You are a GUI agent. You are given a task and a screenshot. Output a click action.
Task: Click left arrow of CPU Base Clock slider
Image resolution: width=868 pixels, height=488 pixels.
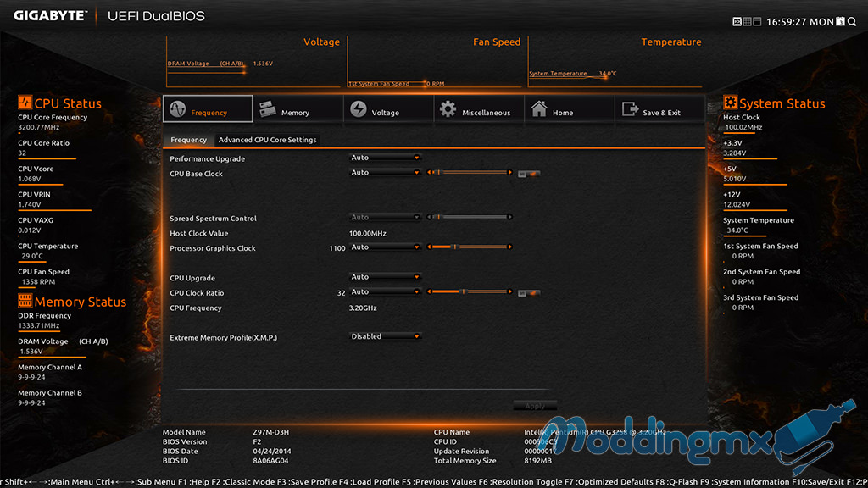(x=429, y=173)
